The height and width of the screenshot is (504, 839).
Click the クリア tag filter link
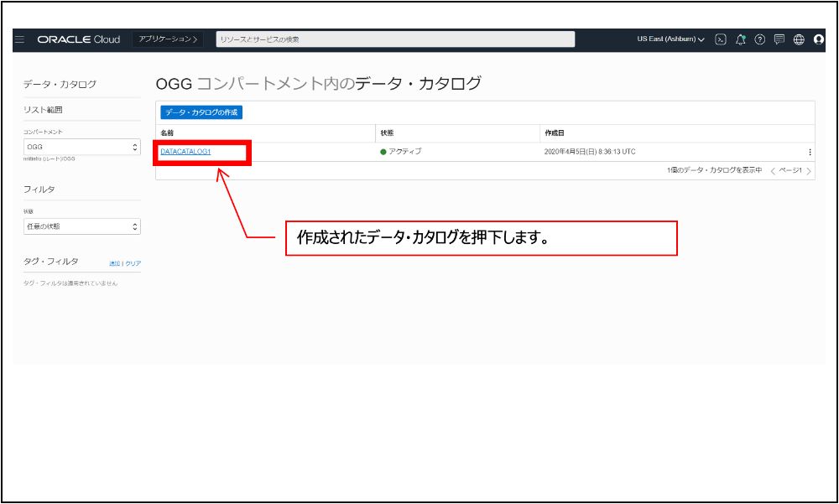pyautogui.click(x=133, y=264)
